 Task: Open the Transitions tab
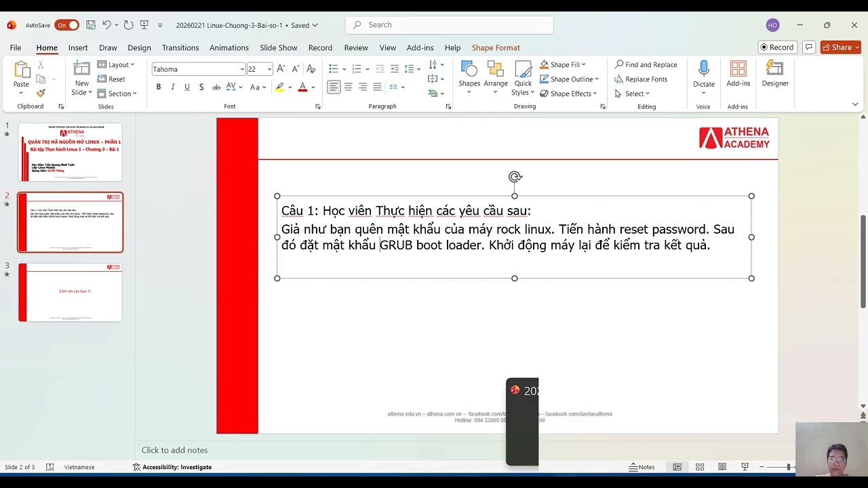click(180, 47)
